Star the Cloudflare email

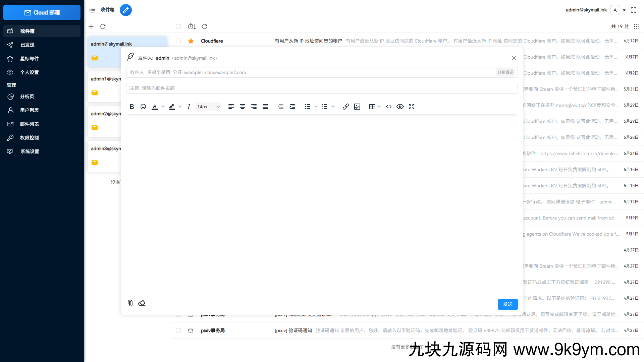pyautogui.click(x=191, y=41)
